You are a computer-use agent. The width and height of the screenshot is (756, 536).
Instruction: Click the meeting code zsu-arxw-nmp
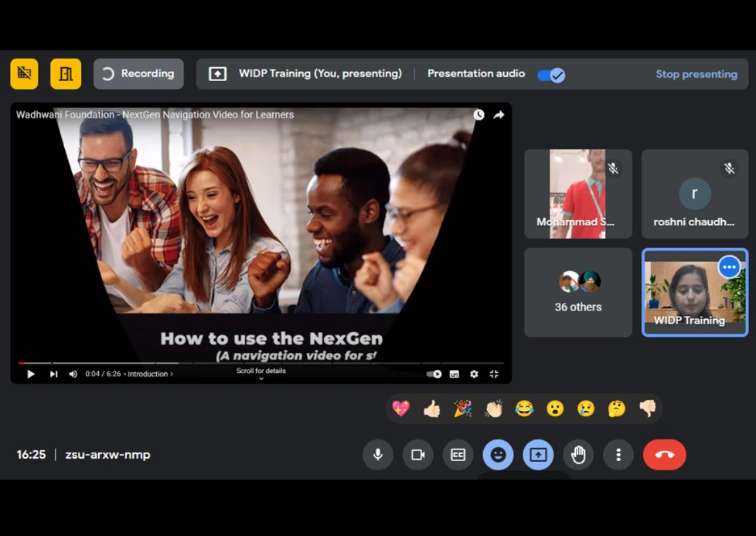[x=107, y=455]
